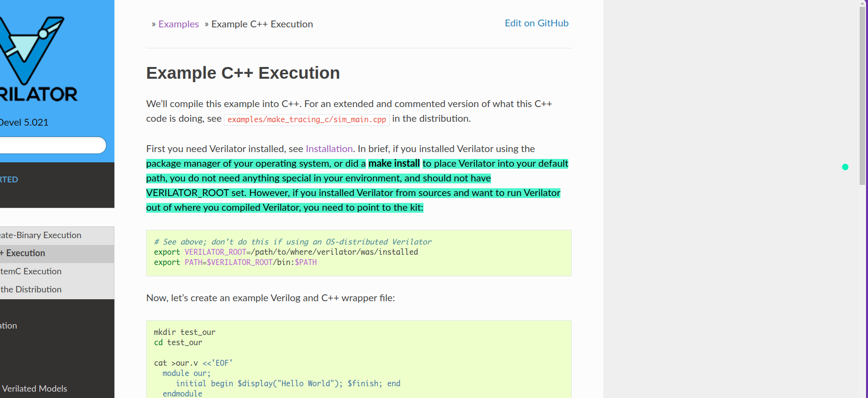Open Create-Binary Execution sidebar entry
Image resolution: width=868 pixels, height=398 pixels.
[41, 235]
